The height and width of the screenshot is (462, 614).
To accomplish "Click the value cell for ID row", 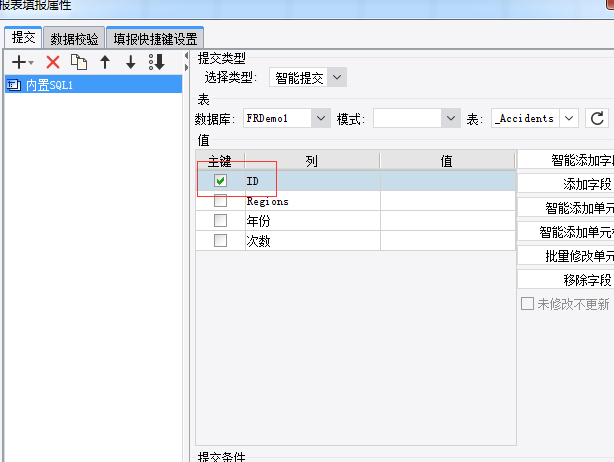I will click(448, 181).
